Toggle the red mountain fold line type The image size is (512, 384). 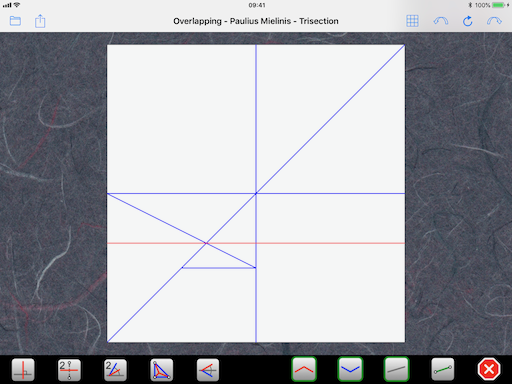coord(304,369)
